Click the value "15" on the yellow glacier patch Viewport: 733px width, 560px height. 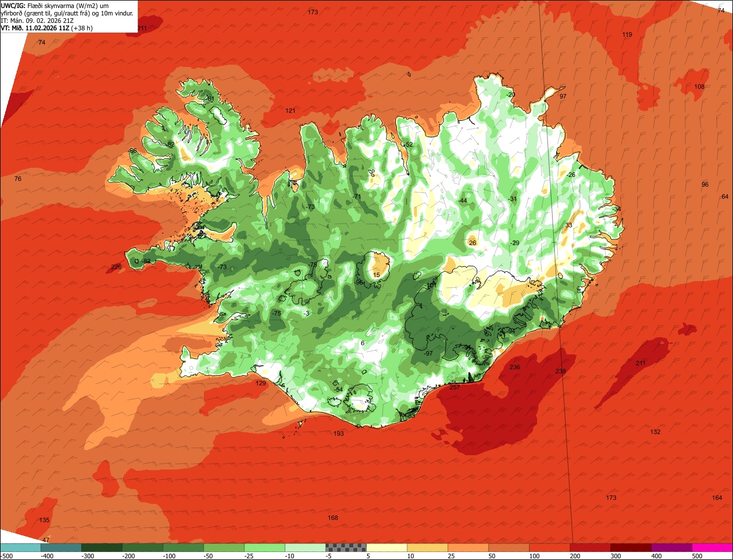[376, 275]
